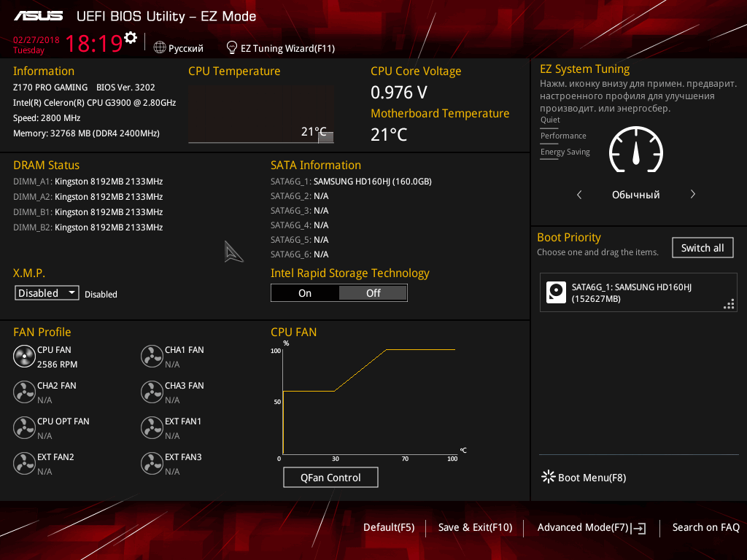Image resolution: width=747 pixels, height=560 pixels.
Task: Click the EZ System Tuning gauge icon
Action: pyautogui.click(x=636, y=149)
